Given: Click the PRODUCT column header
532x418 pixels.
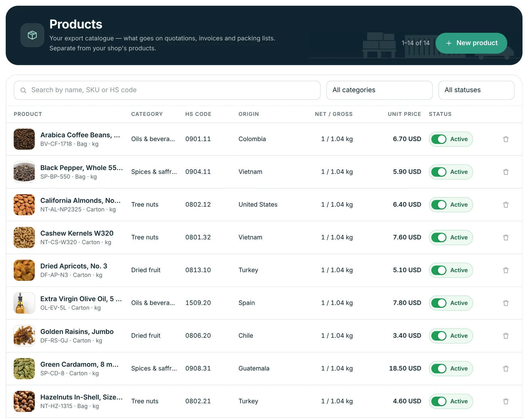Looking at the screenshot, I should (28, 114).
